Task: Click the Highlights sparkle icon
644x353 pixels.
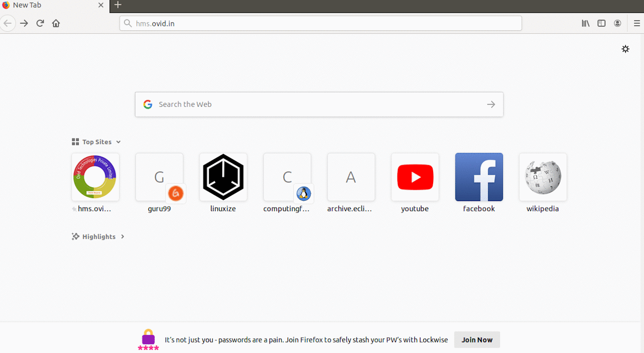Action: (x=75, y=236)
